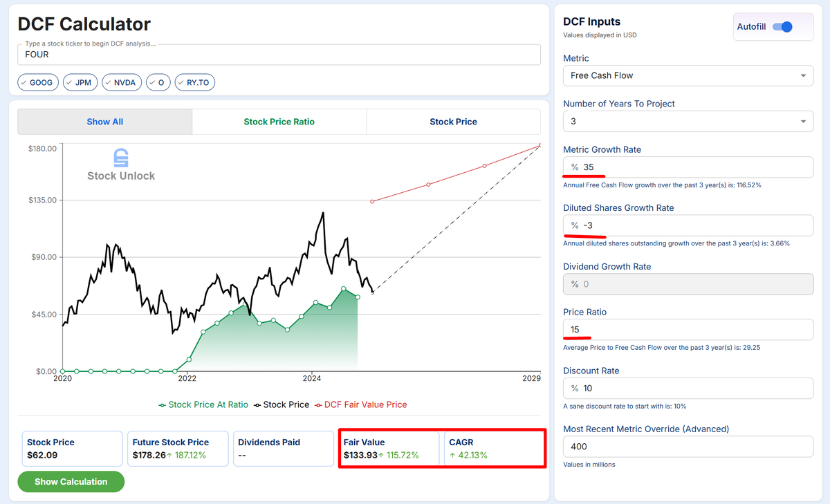Screen dimensions: 830x504
Task: Click the first DCF fair value point
Action: click(372, 201)
